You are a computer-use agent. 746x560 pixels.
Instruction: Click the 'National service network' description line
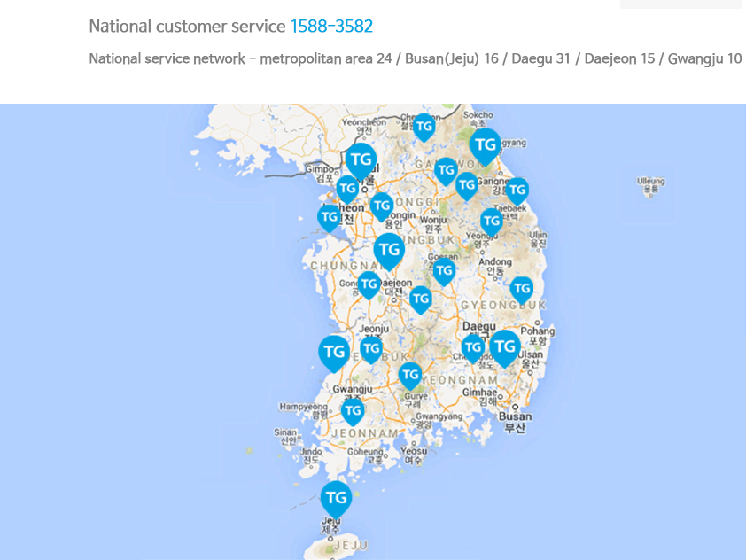click(416, 59)
